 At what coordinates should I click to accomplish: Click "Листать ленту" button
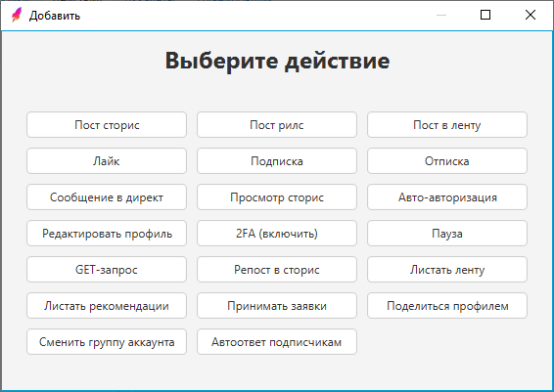447,270
